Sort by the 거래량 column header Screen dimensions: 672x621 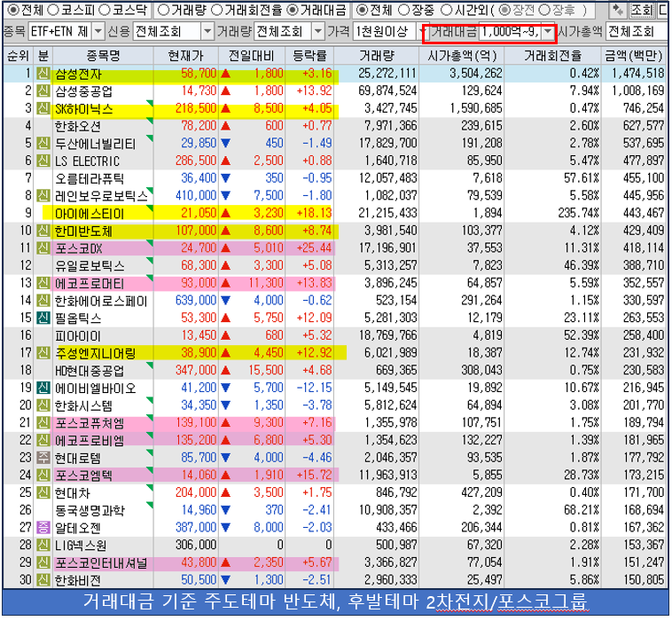pos(376,56)
